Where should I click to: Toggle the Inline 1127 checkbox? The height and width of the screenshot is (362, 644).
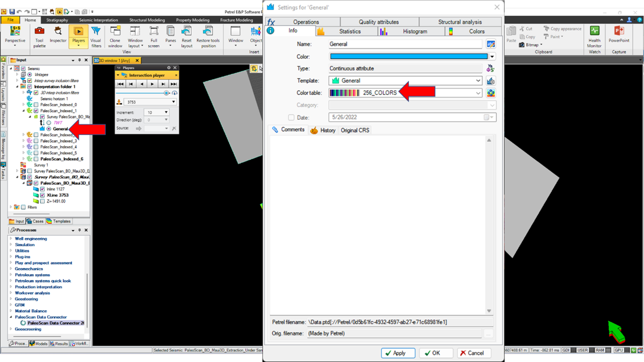pyautogui.click(x=43, y=189)
